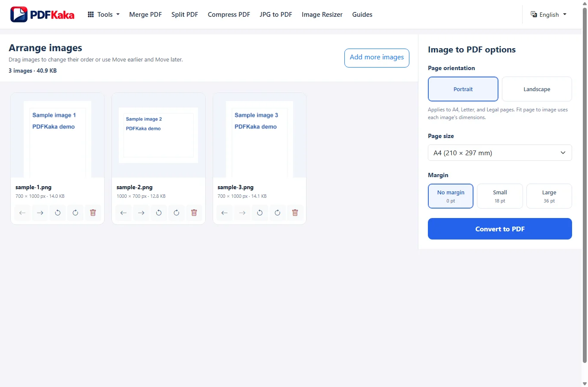Click the file name sample-1.png

(x=34, y=187)
